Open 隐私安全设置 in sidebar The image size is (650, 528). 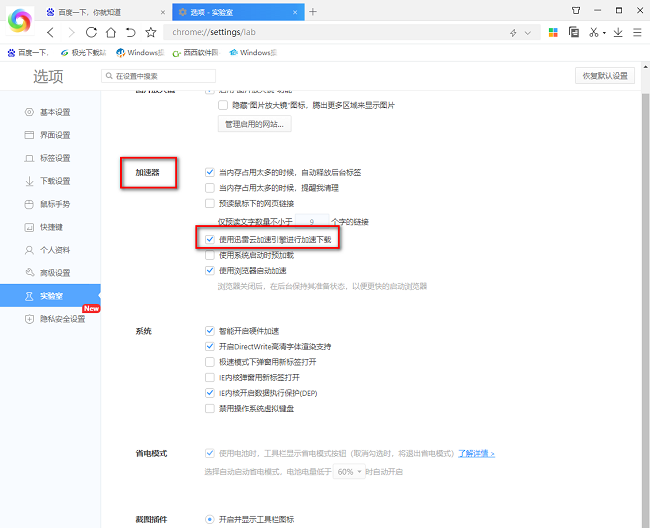pyautogui.click(x=50, y=319)
